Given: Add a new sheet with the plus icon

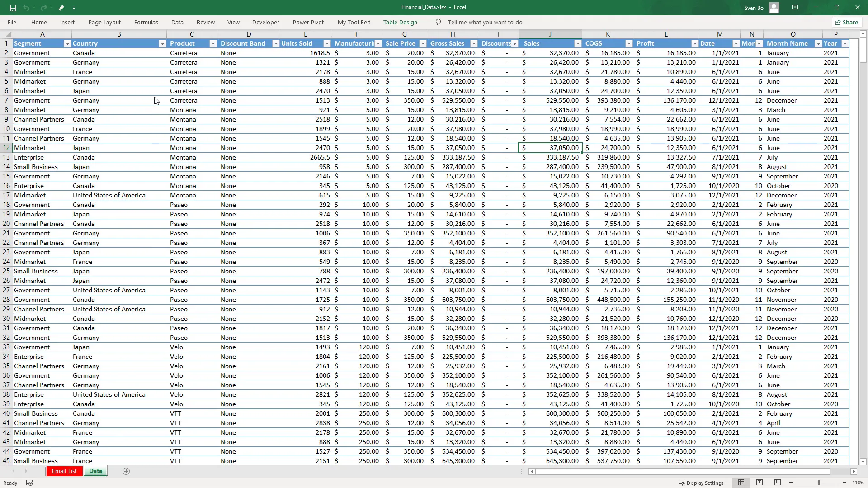Looking at the screenshot, I should [126, 471].
